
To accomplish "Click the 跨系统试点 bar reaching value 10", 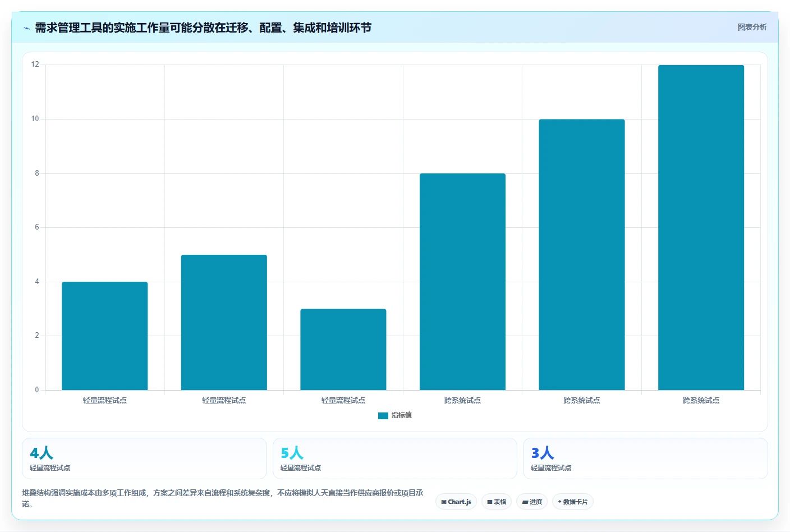I will coord(582,254).
